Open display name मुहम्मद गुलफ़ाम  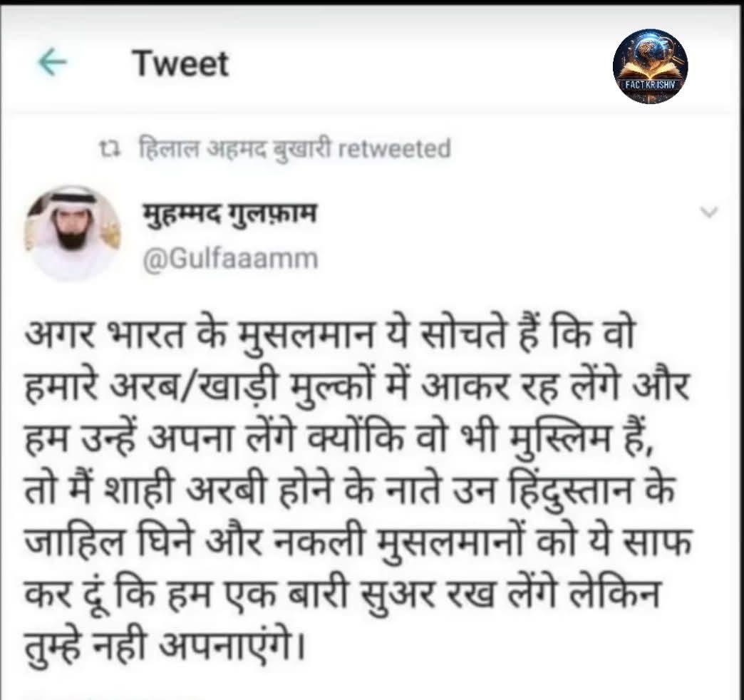[x=230, y=215]
